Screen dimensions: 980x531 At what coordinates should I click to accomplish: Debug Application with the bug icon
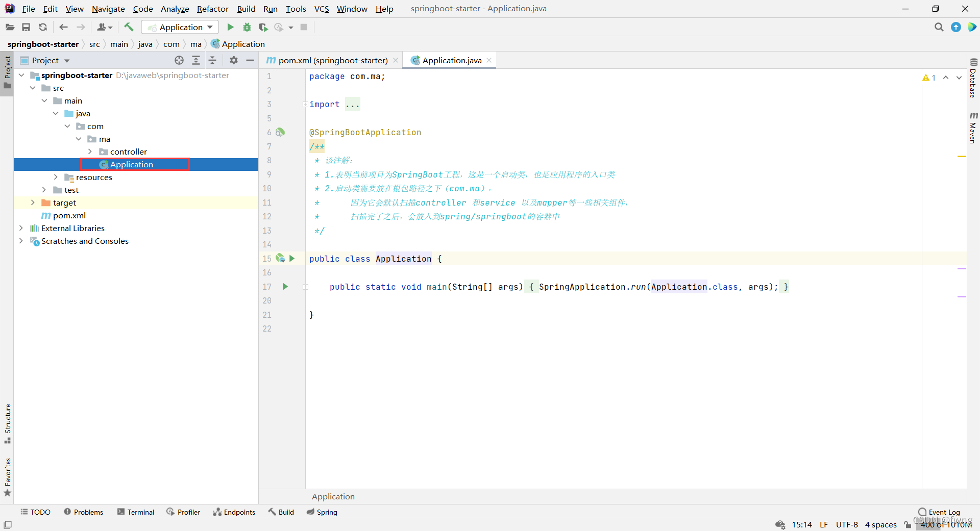[247, 27]
